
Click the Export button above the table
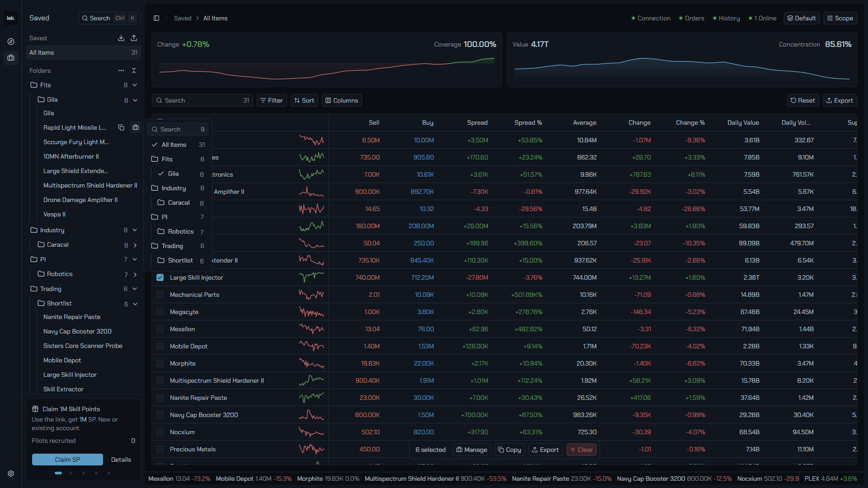[x=840, y=100]
